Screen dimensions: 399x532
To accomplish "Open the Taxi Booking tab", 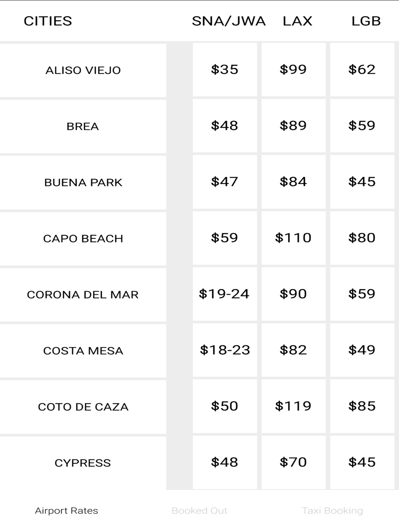I will pos(332,511).
